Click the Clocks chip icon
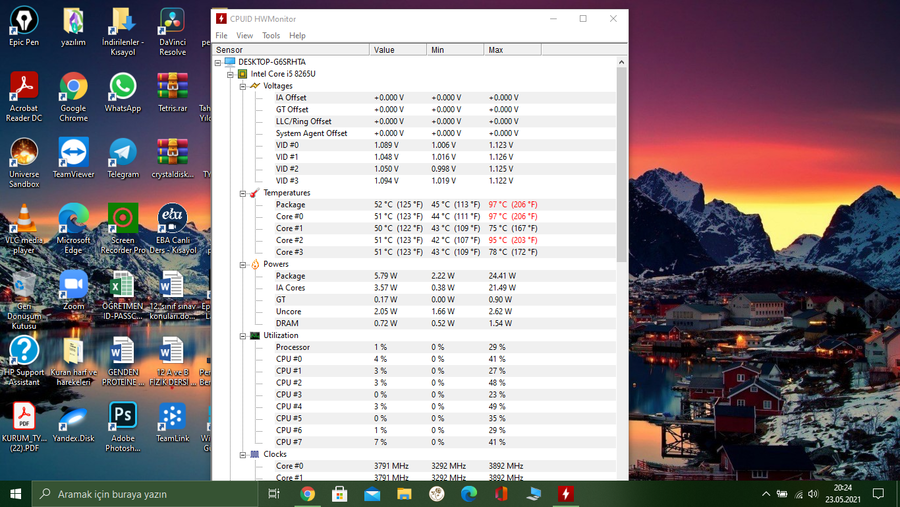Viewport: 900px width, 507px height. pyautogui.click(x=255, y=454)
